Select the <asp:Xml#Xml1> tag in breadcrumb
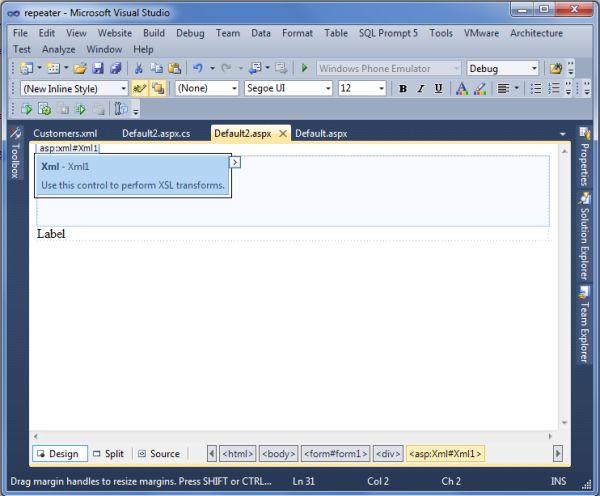This screenshot has height=496, width=600. click(445, 454)
